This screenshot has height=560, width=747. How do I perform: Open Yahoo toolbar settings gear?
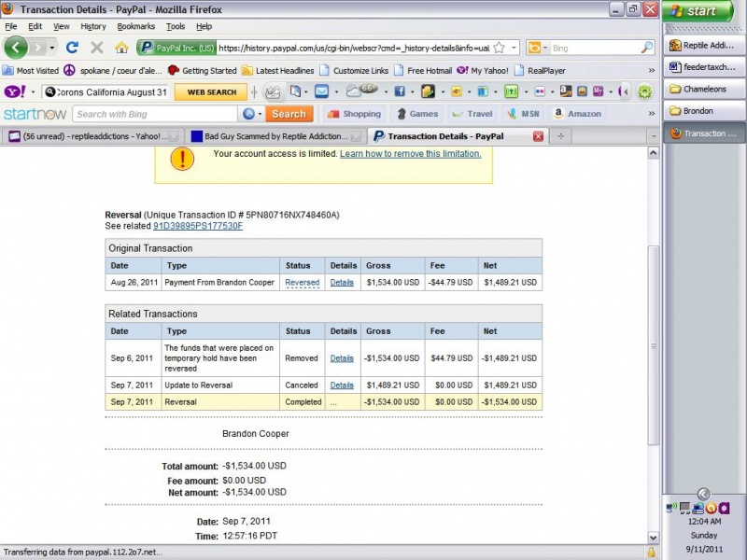[644, 91]
